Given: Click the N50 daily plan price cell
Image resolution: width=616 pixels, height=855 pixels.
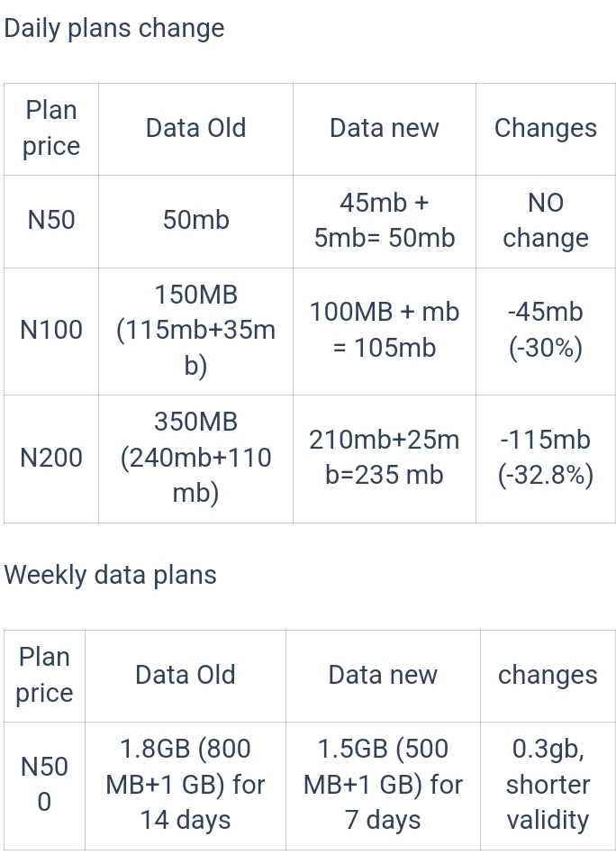Looking at the screenshot, I should point(51,222).
